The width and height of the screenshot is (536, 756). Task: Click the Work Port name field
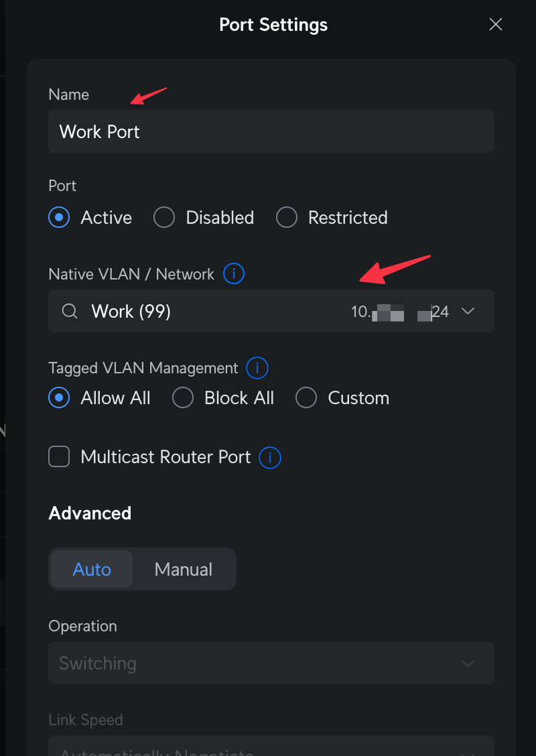click(x=271, y=131)
